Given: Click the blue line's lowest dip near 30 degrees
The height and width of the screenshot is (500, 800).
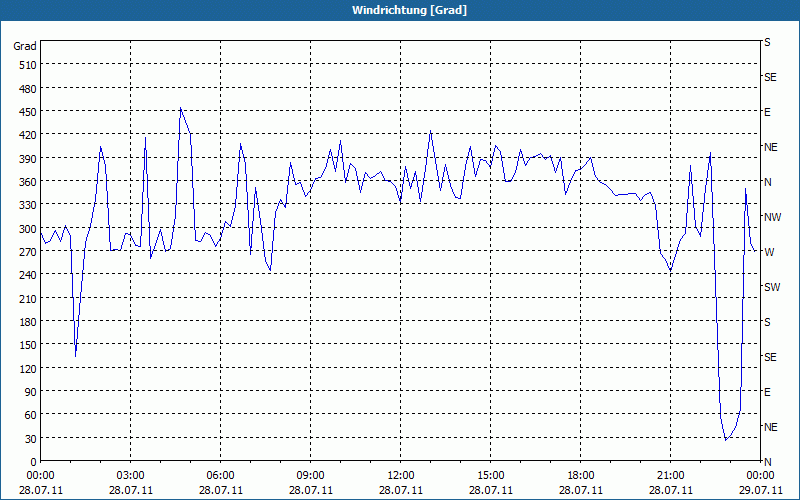Looking at the screenshot, I should pos(726,440).
